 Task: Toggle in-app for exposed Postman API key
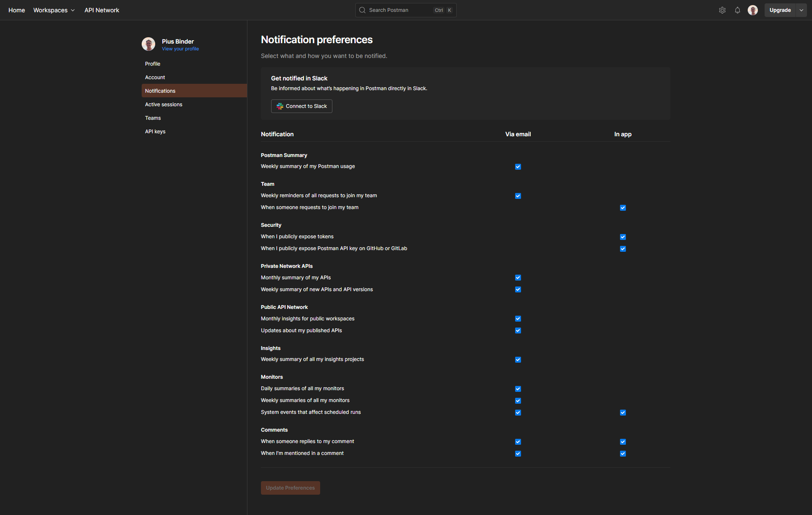pos(623,249)
